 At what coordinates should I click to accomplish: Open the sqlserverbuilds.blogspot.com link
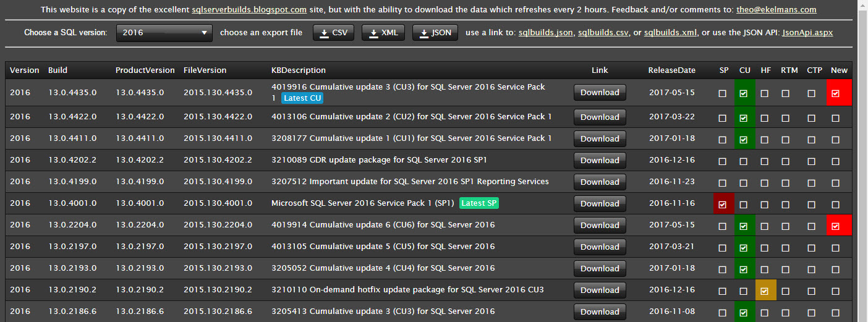(x=249, y=10)
